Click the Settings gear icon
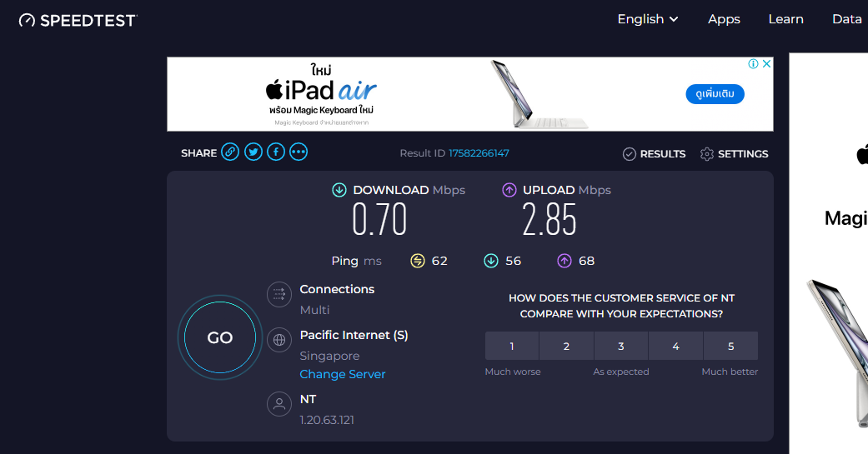This screenshot has width=868, height=454. (707, 154)
